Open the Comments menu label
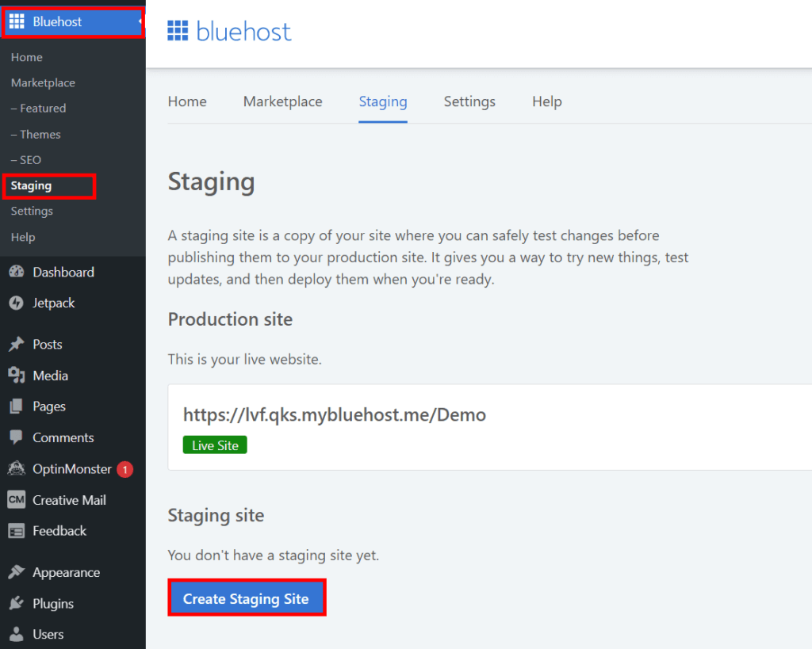This screenshot has width=812, height=649. (63, 438)
